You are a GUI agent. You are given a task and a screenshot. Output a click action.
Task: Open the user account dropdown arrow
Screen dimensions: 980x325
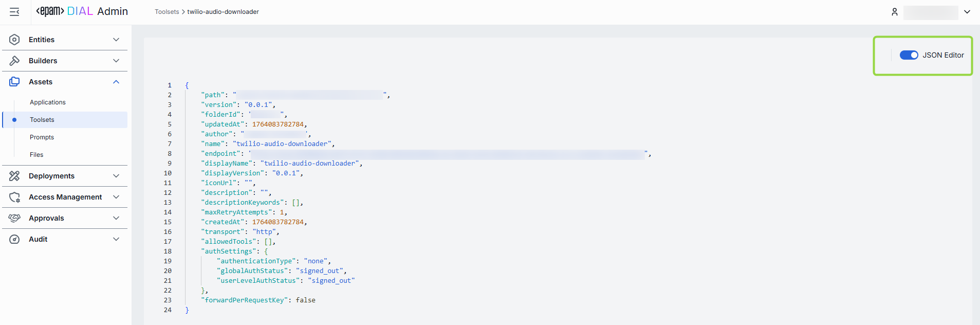[967, 12]
